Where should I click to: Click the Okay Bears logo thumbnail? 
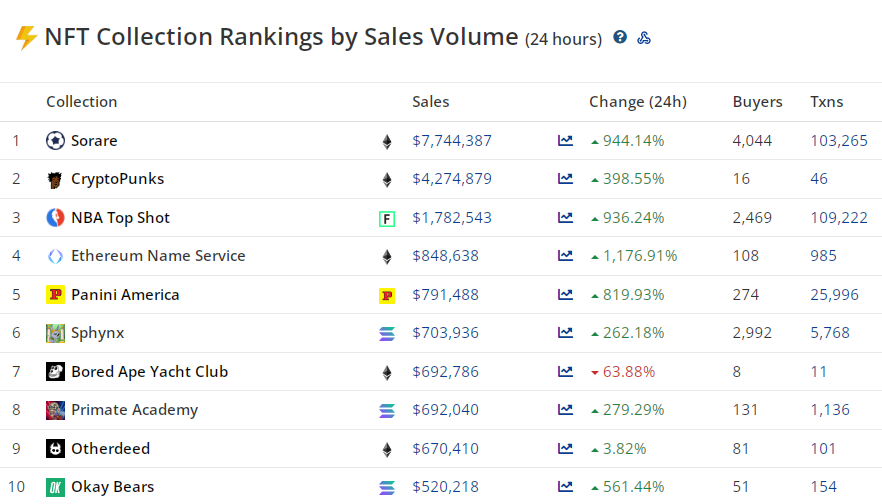56,487
